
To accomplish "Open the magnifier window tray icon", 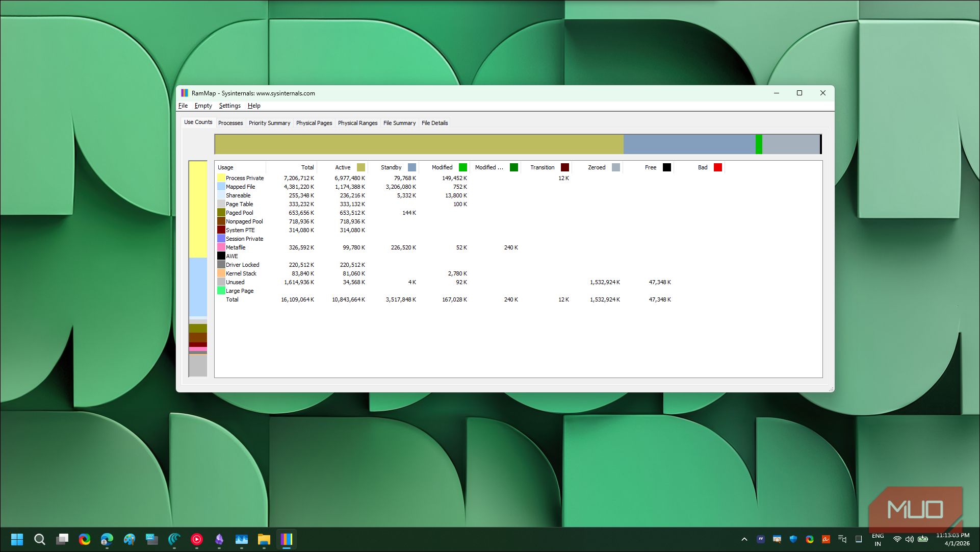I will pyautogui.click(x=777, y=539).
